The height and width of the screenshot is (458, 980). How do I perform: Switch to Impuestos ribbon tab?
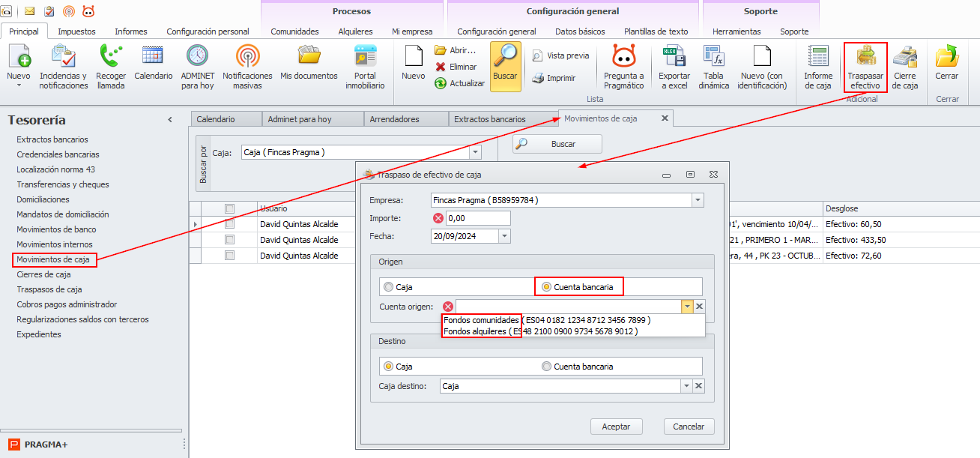[76, 31]
